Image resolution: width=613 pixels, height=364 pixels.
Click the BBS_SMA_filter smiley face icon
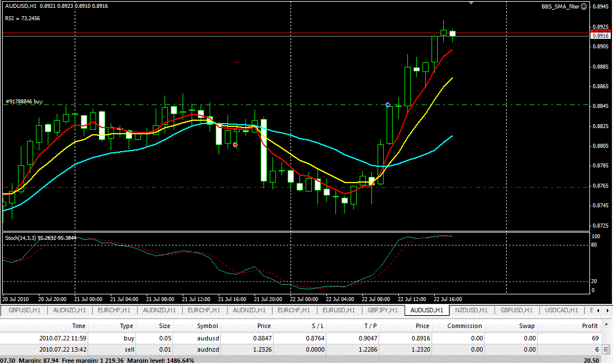pos(584,7)
